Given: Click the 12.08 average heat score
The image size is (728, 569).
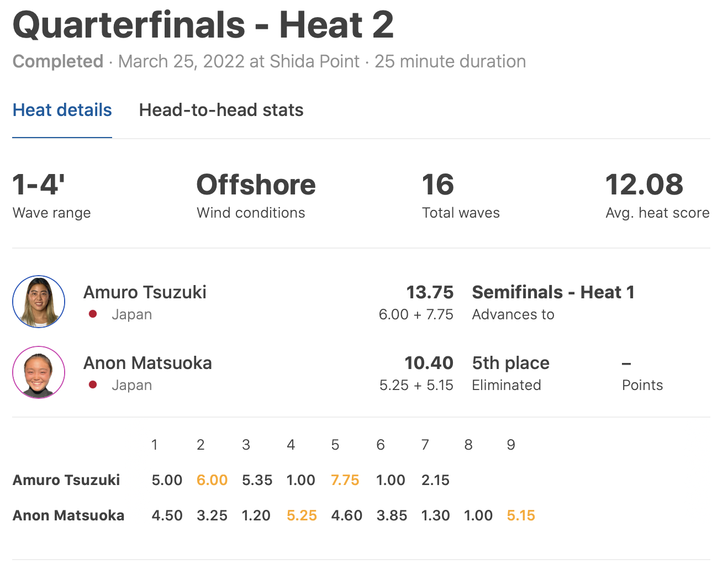Looking at the screenshot, I should tap(644, 185).
